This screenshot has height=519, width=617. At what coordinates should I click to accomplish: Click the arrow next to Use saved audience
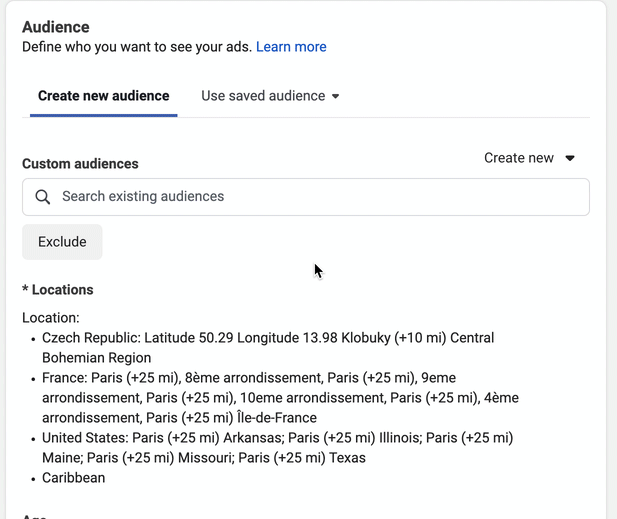[x=336, y=97]
